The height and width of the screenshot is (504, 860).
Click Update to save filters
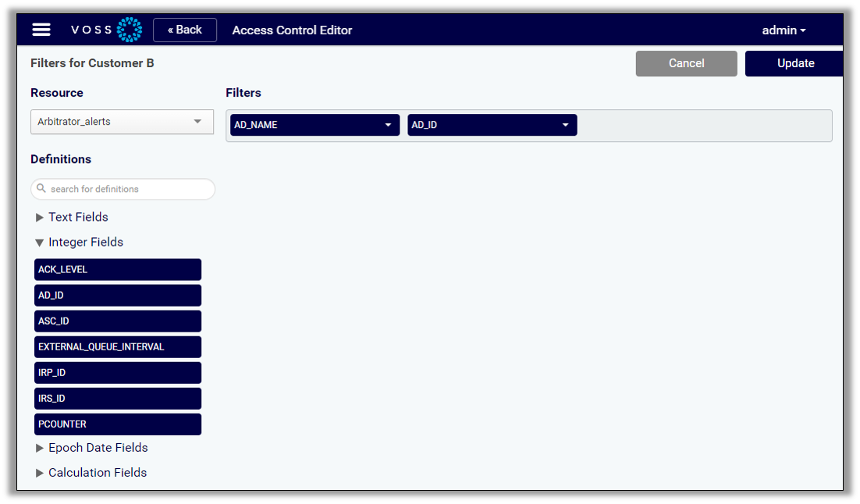click(794, 63)
